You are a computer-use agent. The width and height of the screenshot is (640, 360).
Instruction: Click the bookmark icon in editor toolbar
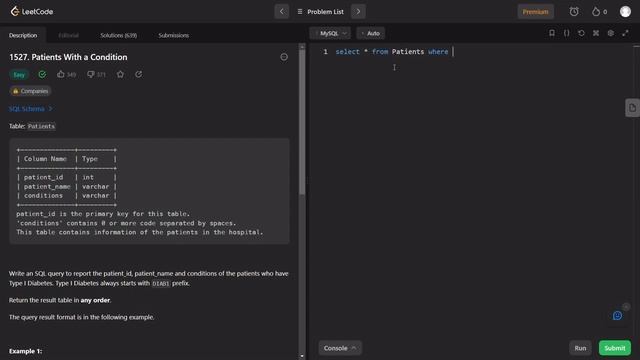(x=552, y=33)
